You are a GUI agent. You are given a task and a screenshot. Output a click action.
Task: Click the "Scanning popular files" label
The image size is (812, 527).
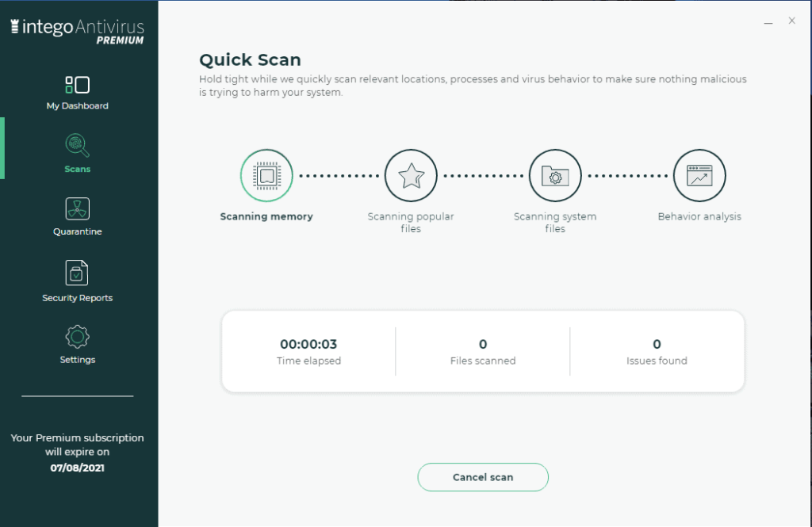tap(411, 223)
